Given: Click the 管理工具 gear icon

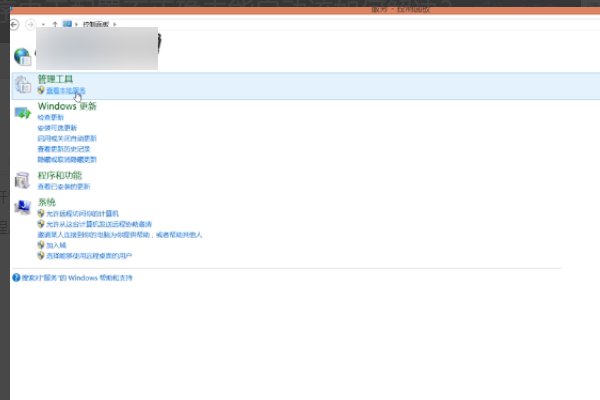Looking at the screenshot, I should [x=23, y=84].
